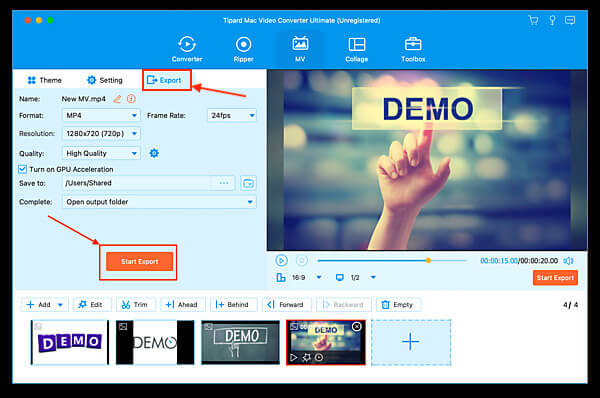The height and width of the screenshot is (398, 600).
Task: Click the playback progress slider handle
Action: (x=428, y=261)
